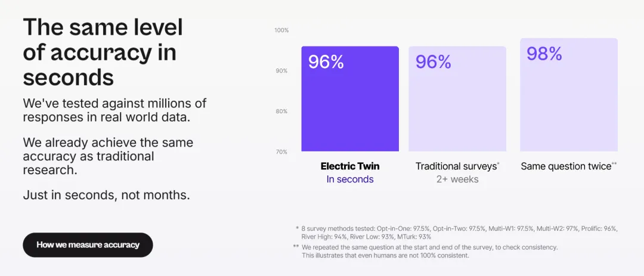Click the In seconds caption

pyautogui.click(x=350, y=179)
